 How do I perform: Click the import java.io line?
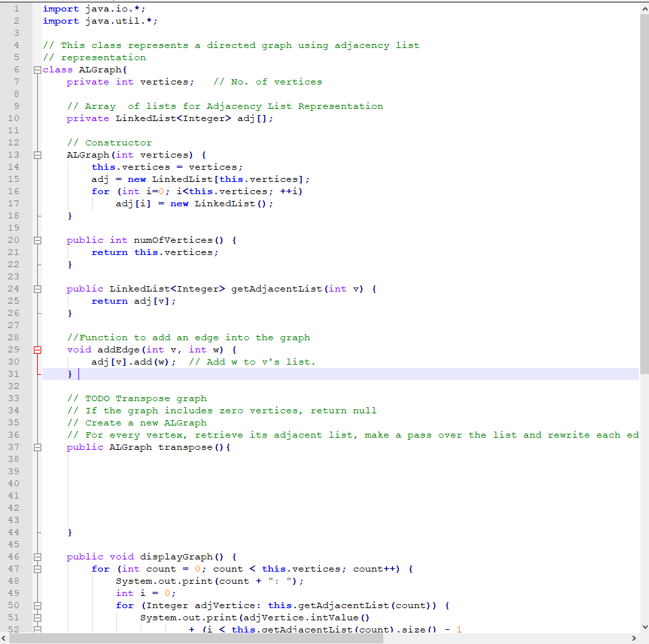pyautogui.click(x=95, y=8)
